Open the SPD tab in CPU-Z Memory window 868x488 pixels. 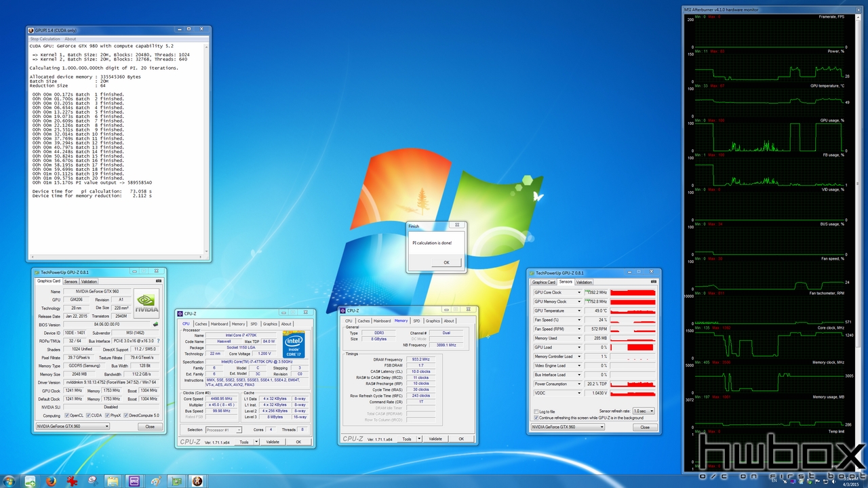click(x=417, y=321)
